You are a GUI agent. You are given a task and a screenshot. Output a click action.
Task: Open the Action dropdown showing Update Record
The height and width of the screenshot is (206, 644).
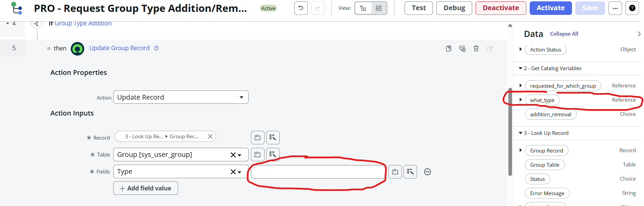tap(181, 97)
